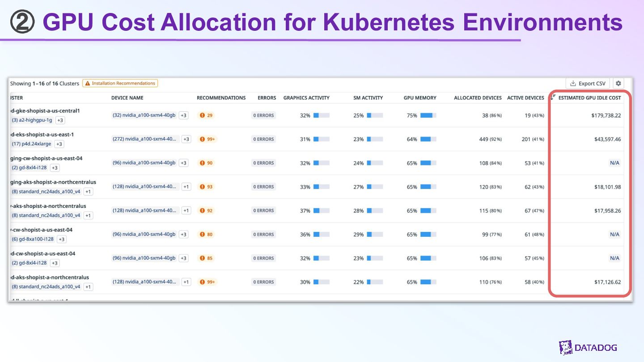Select the 19 (43%) active devices cell

pos(534,115)
